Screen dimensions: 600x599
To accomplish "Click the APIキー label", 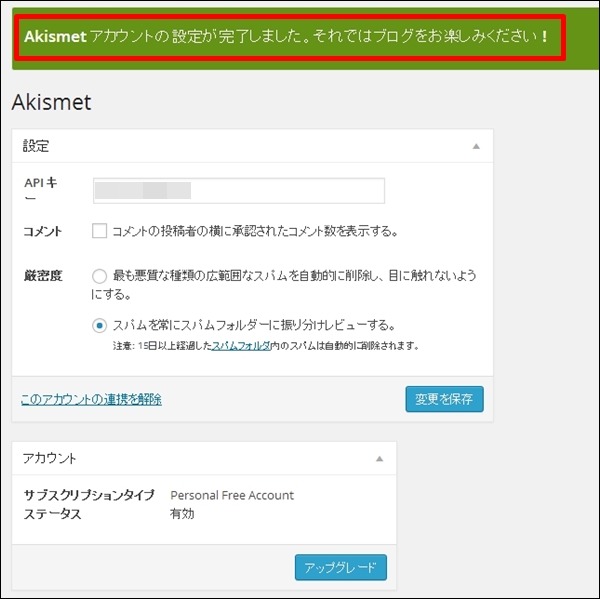I will (x=41, y=189).
